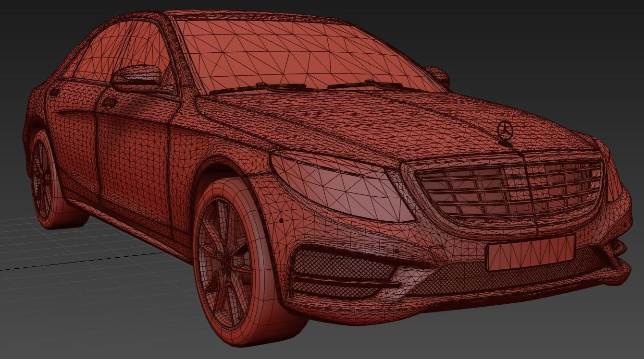This screenshot has height=359, width=644.
Task: Select the front license plate mesh
Action: 531,252
